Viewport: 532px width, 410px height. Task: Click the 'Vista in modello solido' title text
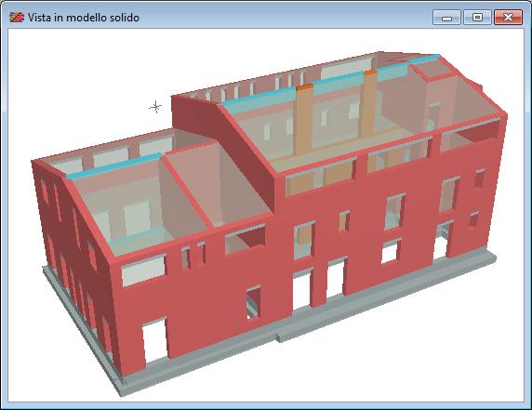84,18
